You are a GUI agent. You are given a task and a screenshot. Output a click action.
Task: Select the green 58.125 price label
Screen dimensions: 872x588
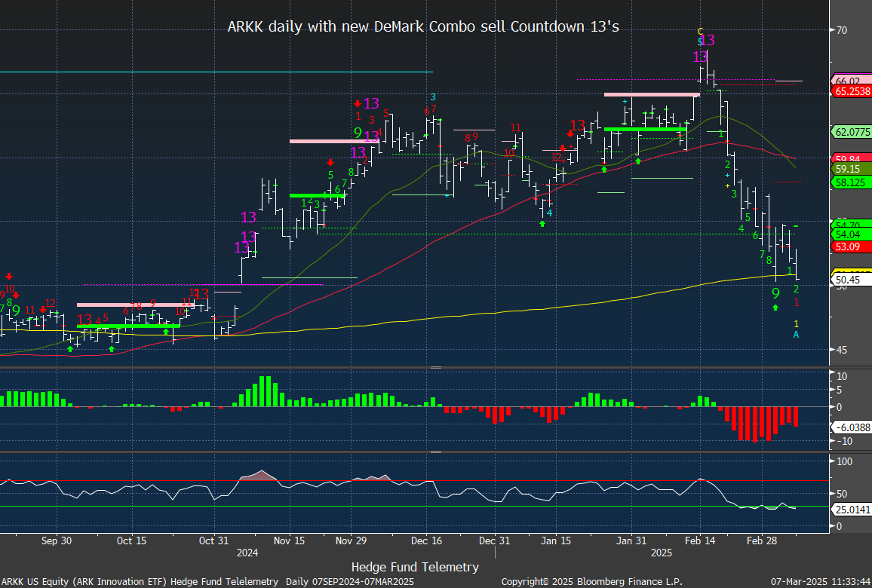point(852,182)
